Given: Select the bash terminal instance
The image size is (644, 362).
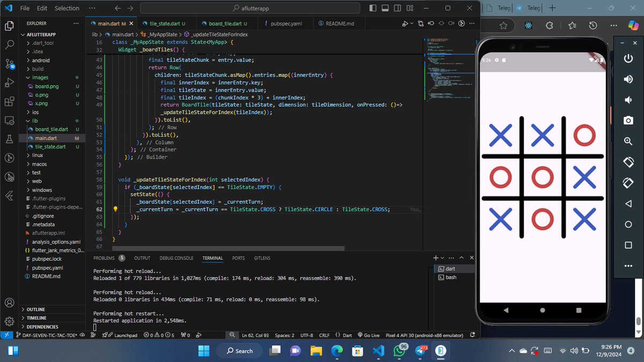Looking at the screenshot, I should [x=450, y=277].
